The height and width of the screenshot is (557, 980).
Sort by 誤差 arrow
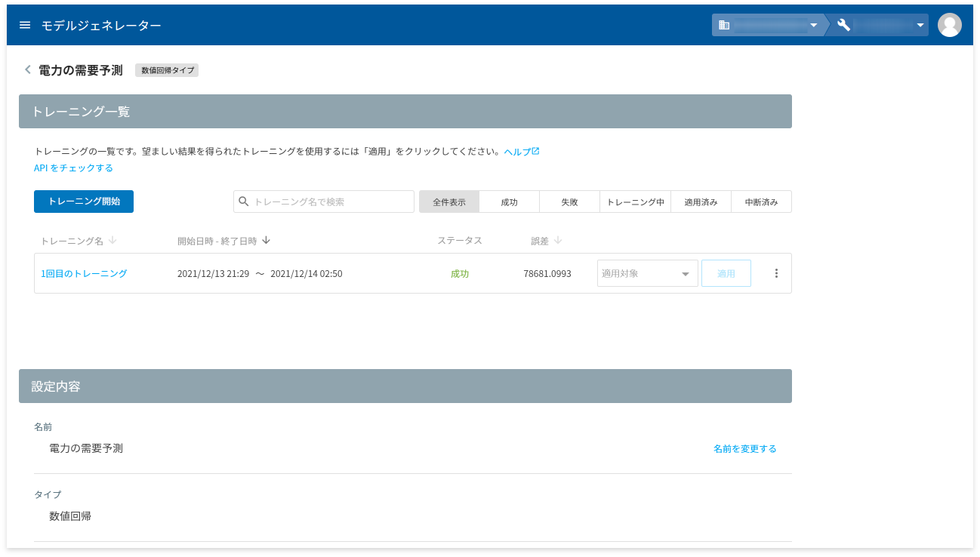pos(558,241)
